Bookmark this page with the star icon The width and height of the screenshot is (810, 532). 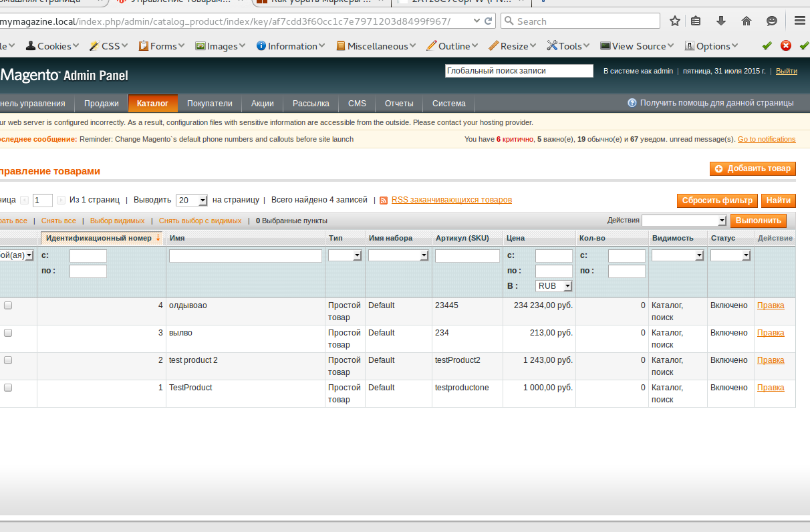[675, 21]
